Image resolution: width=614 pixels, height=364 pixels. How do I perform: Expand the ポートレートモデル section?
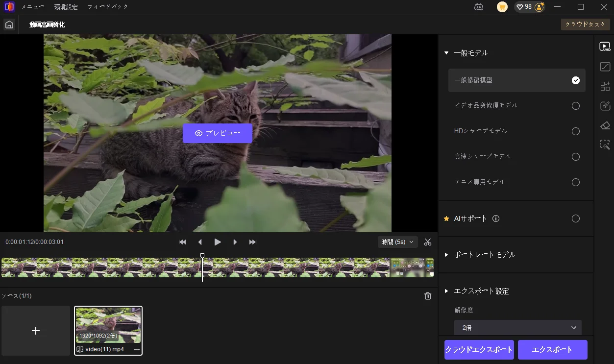coord(446,255)
